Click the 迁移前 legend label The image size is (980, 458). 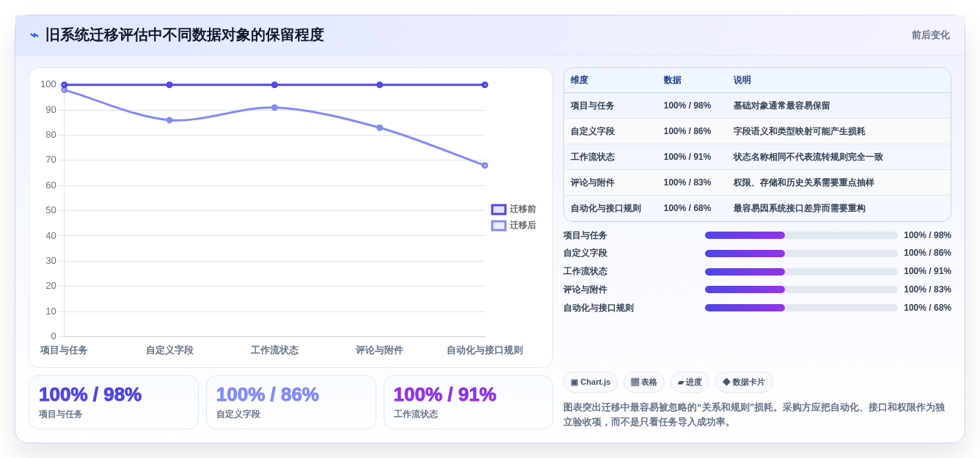[x=523, y=210]
